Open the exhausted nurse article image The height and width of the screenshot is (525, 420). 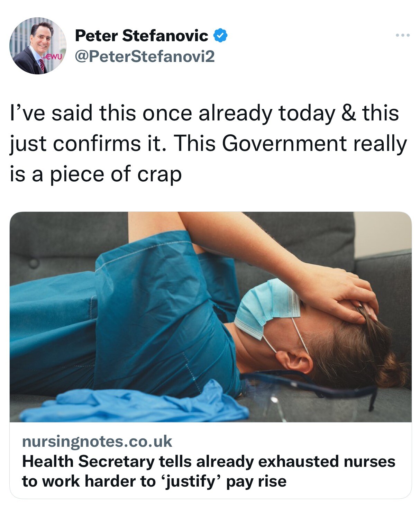[x=211, y=317]
